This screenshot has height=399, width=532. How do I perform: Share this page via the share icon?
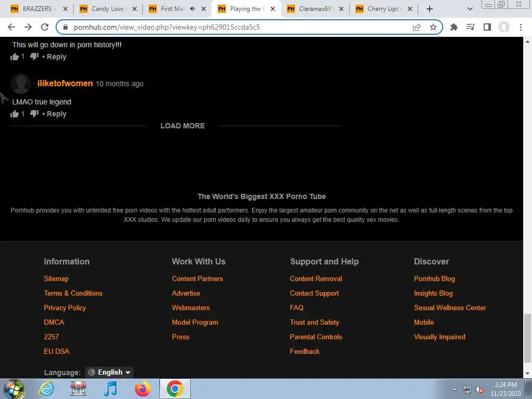(x=417, y=27)
